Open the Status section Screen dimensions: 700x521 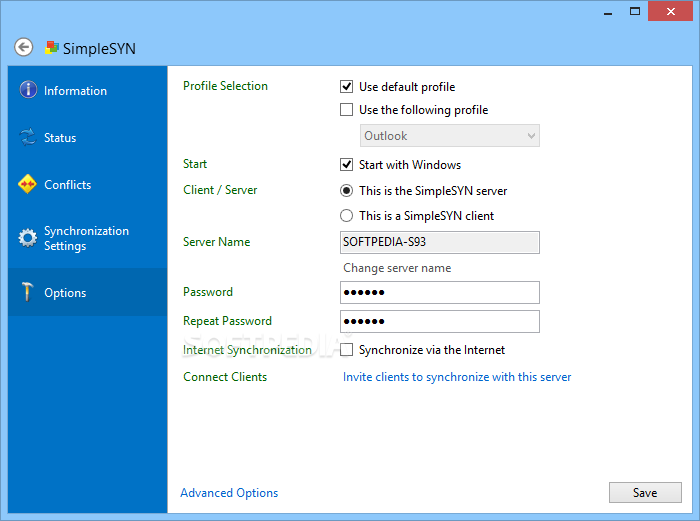[88, 138]
